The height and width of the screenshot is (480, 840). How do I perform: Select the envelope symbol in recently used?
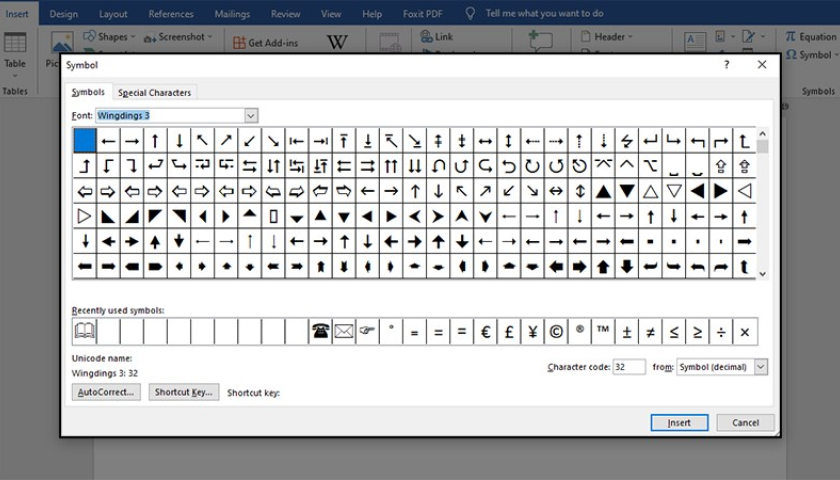pyautogui.click(x=344, y=332)
